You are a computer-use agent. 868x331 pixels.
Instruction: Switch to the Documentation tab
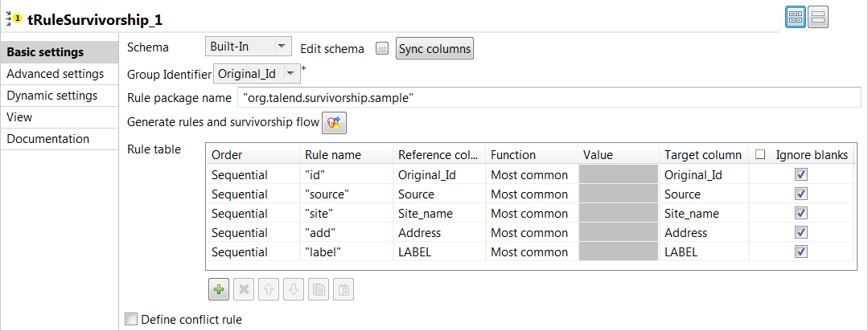pyautogui.click(x=48, y=139)
